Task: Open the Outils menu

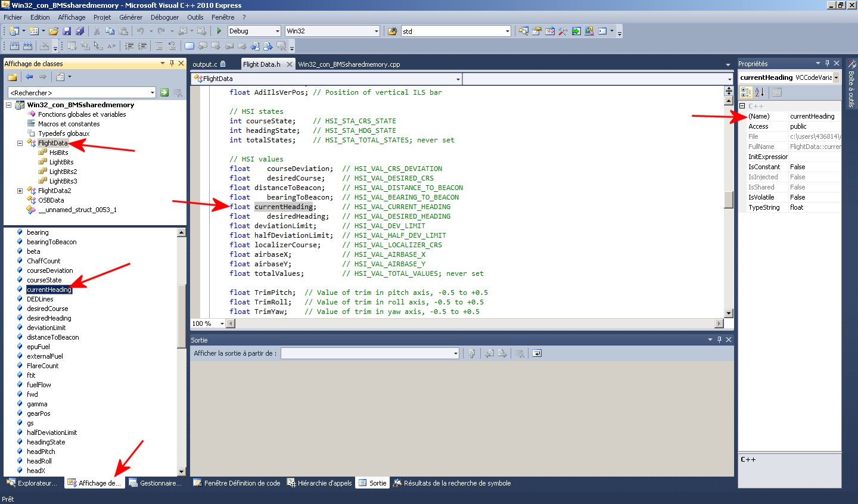Action: click(195, 17)
